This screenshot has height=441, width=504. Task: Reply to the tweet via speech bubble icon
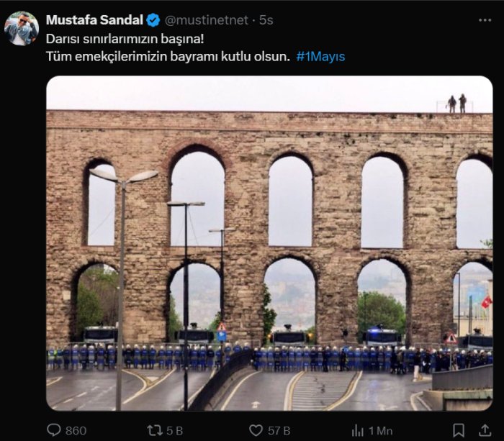[x=54, y=430]
